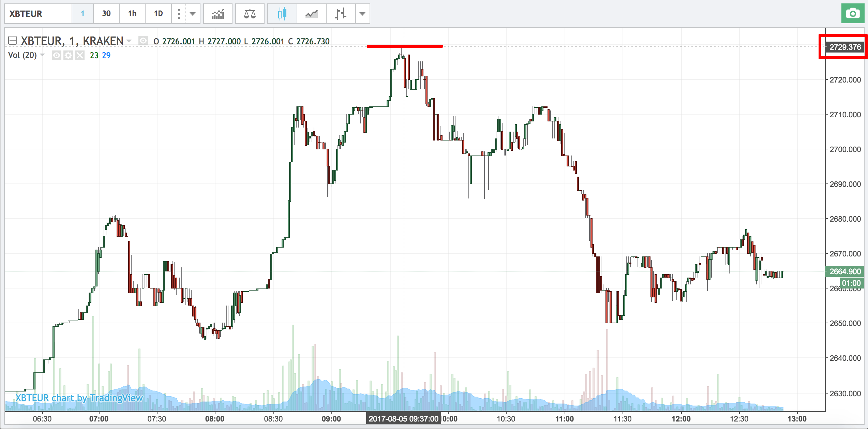The height and width of the screenshot is (429, 868).
Task: Switch to area chart style
Action: pyautogui.click(x=311, y=14)
